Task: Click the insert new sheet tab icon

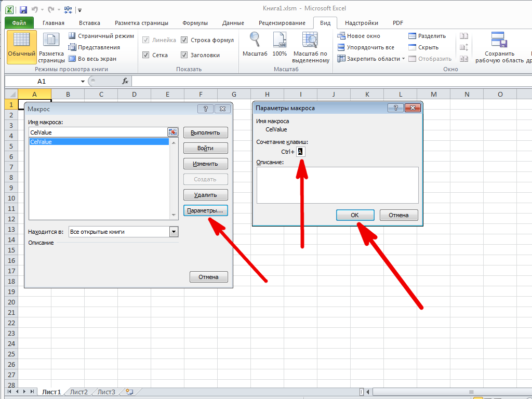Action: pos(129,392)
